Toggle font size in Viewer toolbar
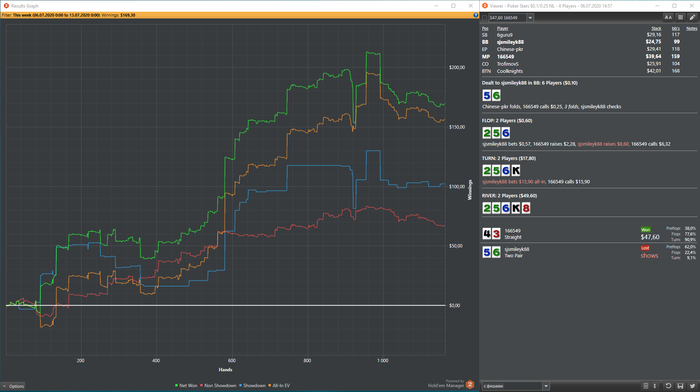The image size is (700, 392). pyautogui.click(x=668, y=17)
